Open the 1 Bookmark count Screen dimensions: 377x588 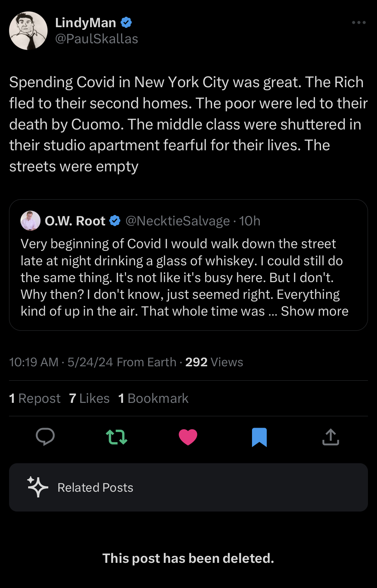(153, 398)
